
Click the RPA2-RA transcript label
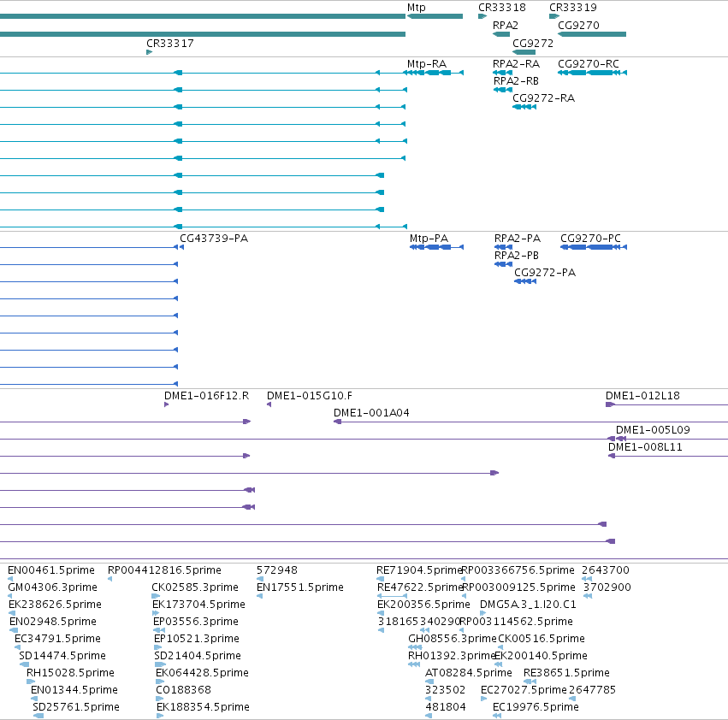click(x=516, y=63)
